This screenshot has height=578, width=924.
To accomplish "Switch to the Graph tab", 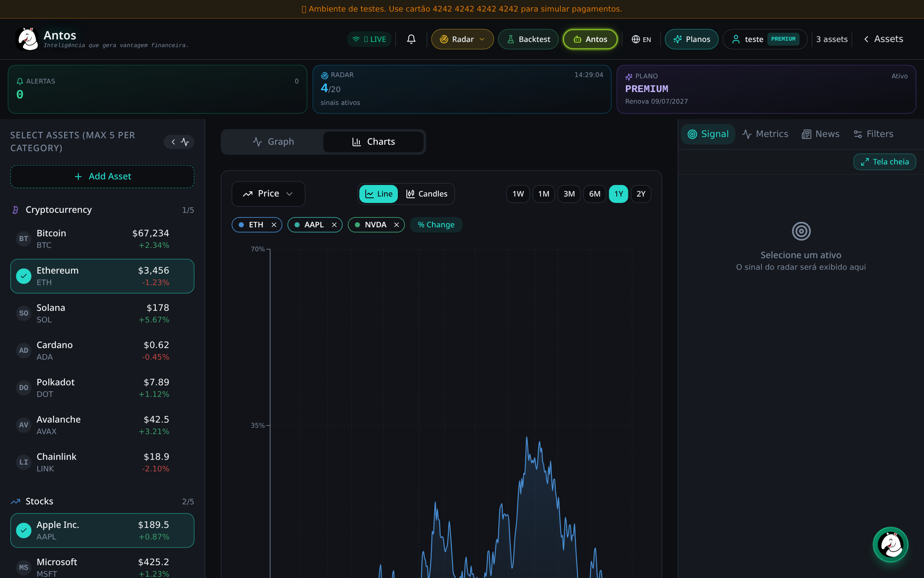I will click(x=273, y=142).
